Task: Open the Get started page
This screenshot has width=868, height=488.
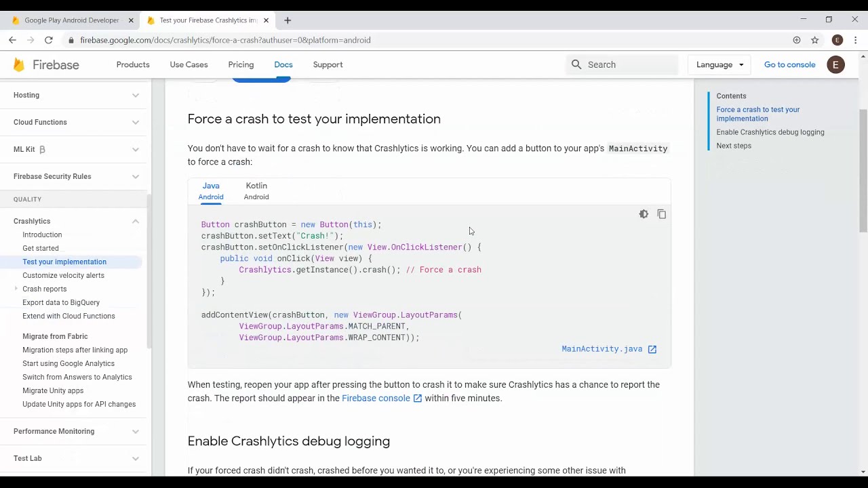Action: coord(41,248)
